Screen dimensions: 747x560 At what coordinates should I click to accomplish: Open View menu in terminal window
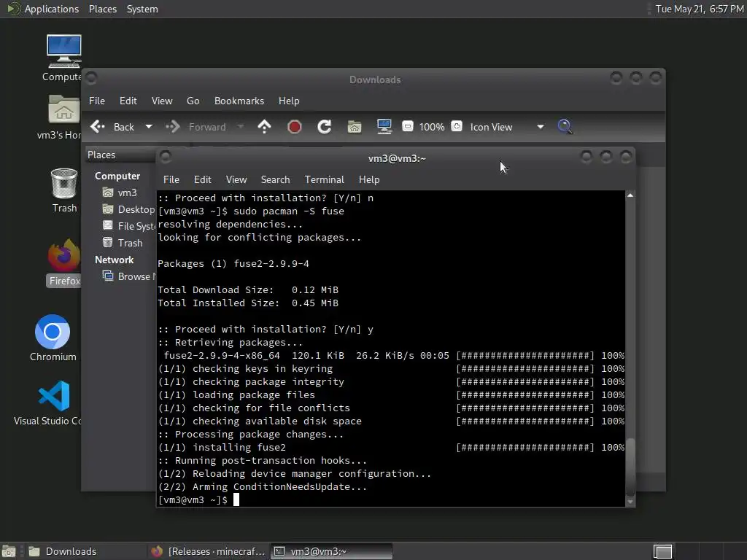click(x=236, y=179)
